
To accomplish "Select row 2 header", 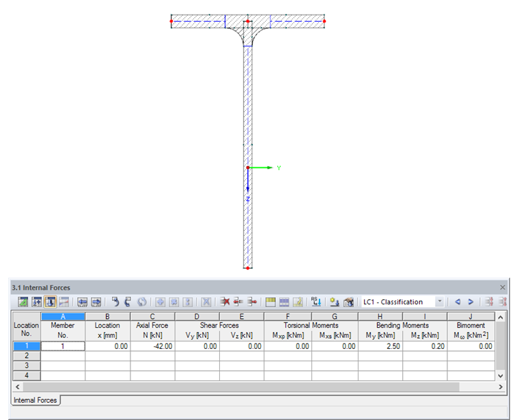I will click(27, 356).
